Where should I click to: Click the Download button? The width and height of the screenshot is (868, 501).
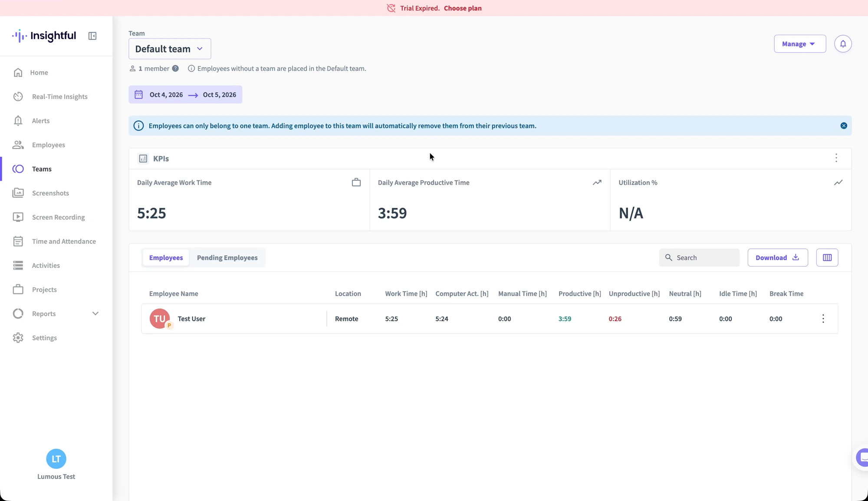pyautogui.click(x=777, y=257)
